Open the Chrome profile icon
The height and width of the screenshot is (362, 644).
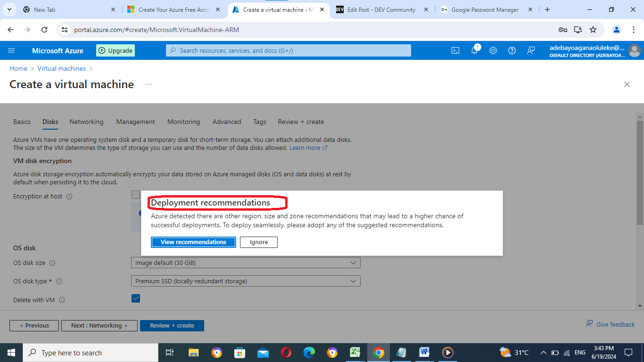click(x=617, y=30)
